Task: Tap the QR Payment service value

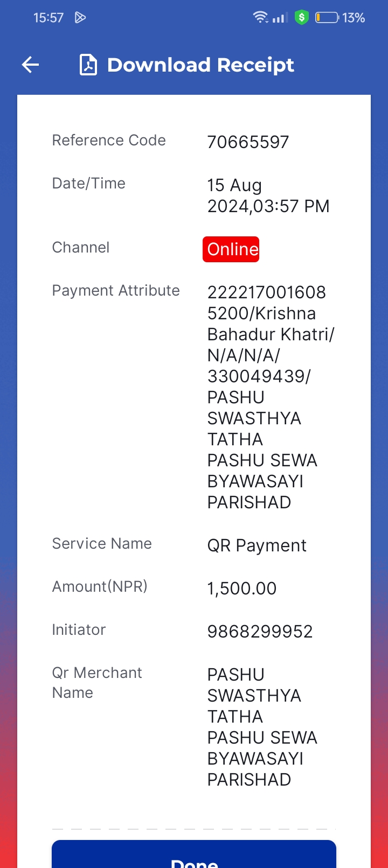Action: point(257,545)
